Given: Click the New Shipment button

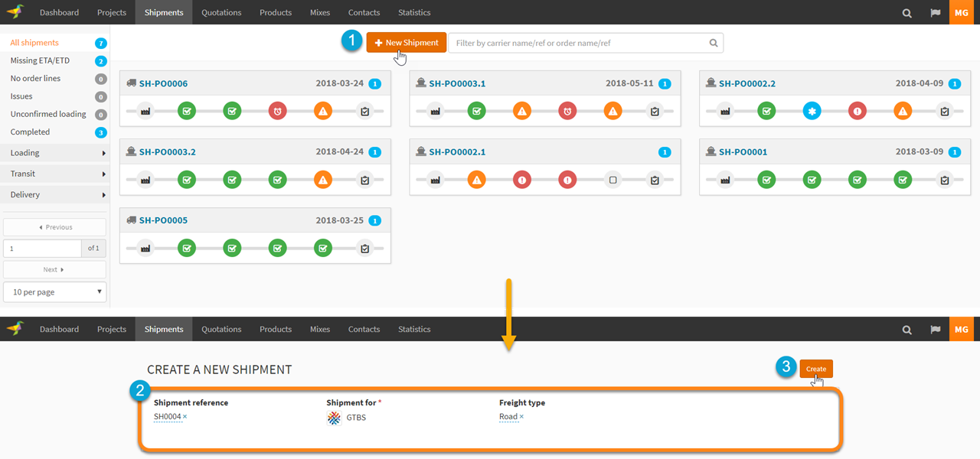Looking at the screenshot, I should pyautogui.click(x=406, y=42).
